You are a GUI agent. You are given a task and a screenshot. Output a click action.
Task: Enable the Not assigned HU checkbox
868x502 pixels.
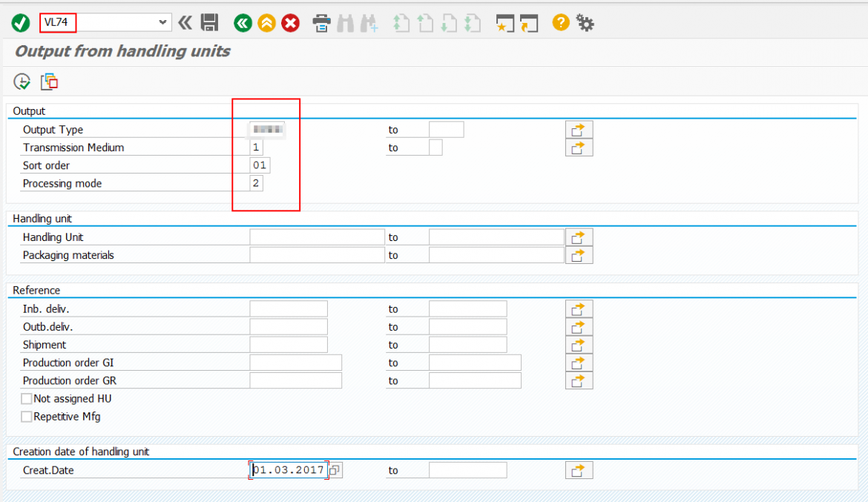tap(27, 399)
